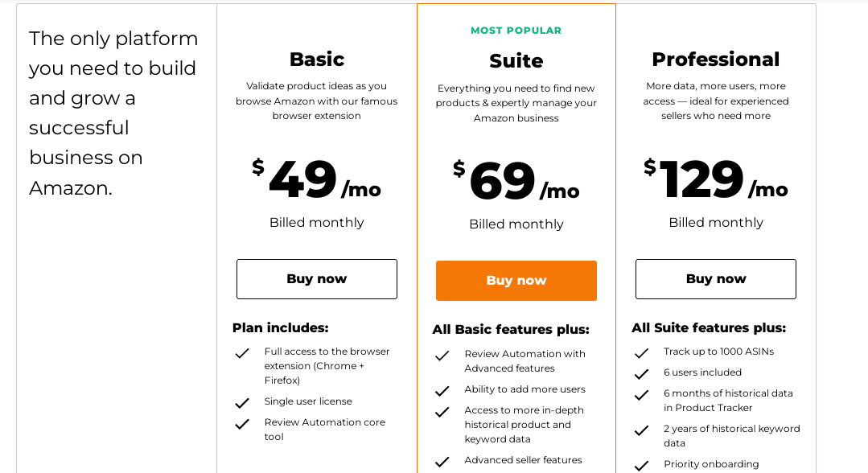Click checkmark beside 2 years of historical keyword data
The image size is (868, 473).
pos(641,430)
